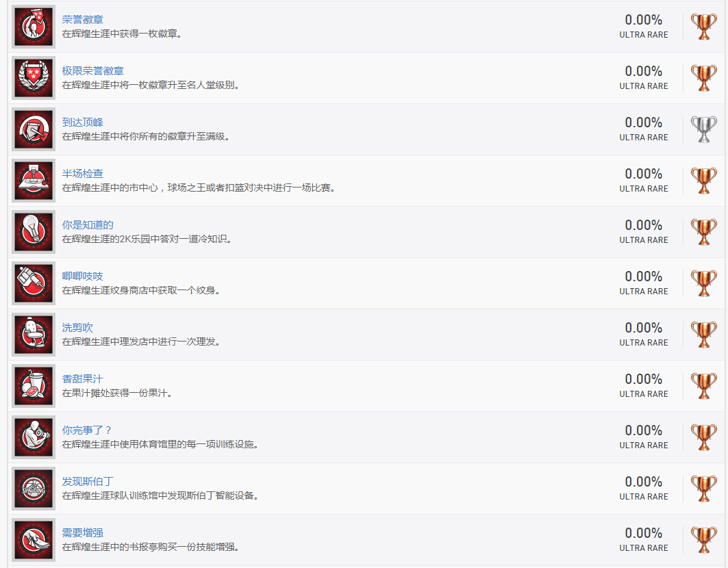Click the 唧唧吱吱 tattoo machine icon

pyautogui.click(x=34, y=283)
